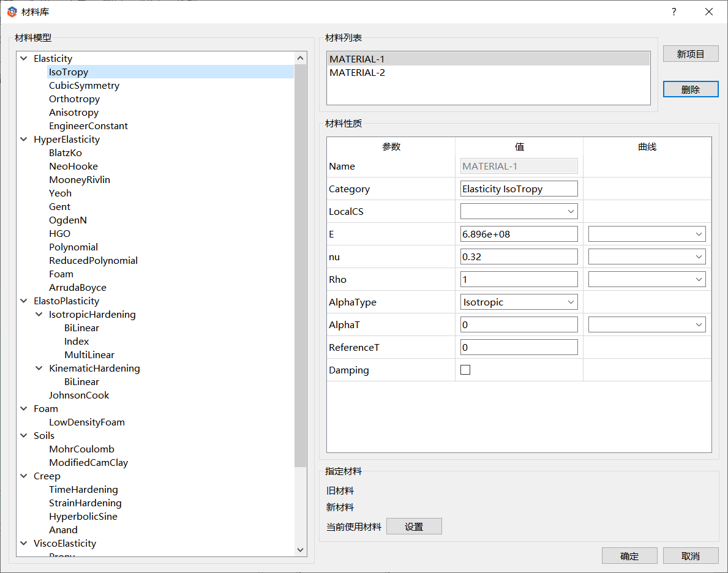Viewport: 728px width, 573px height.
Task: Collapse the Foam category node
Action: 24,408
